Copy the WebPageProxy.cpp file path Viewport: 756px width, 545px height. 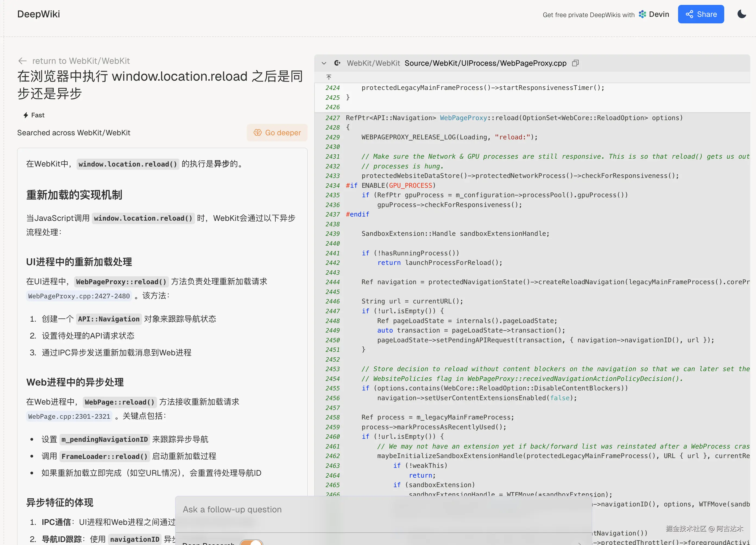point(575,63)
